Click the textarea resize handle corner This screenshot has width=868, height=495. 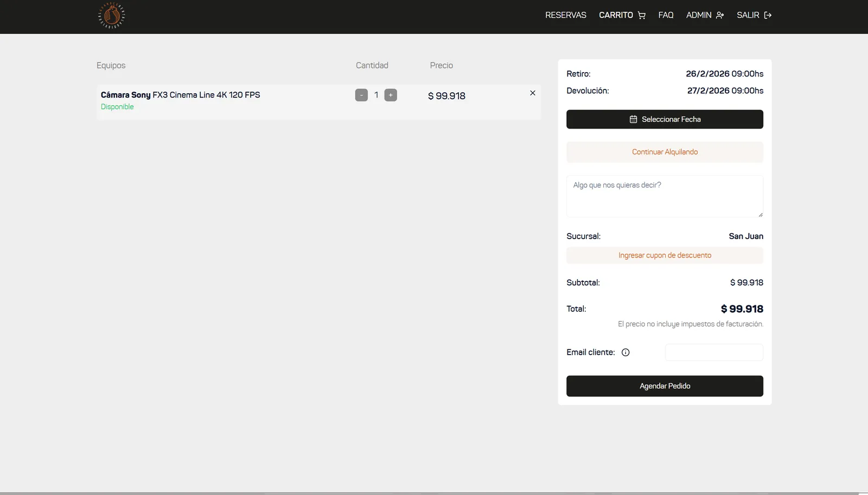pyautogui.click(x=761, y=215)
